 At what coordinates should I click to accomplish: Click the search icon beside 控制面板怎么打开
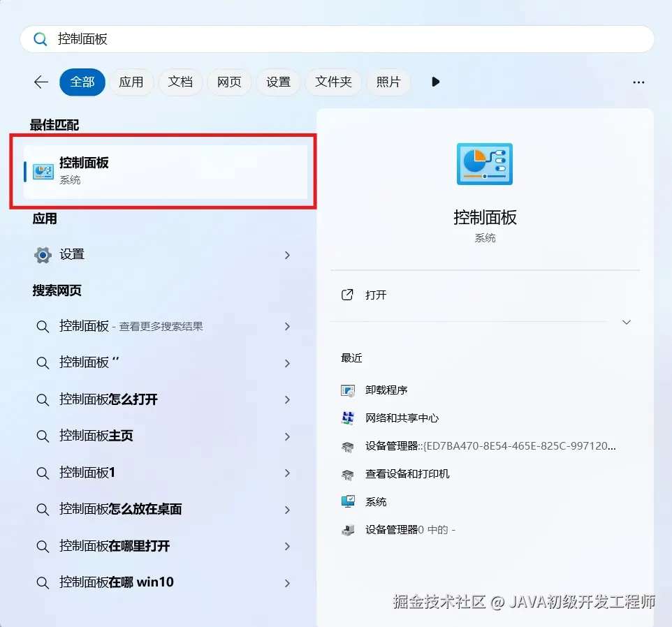43,399
